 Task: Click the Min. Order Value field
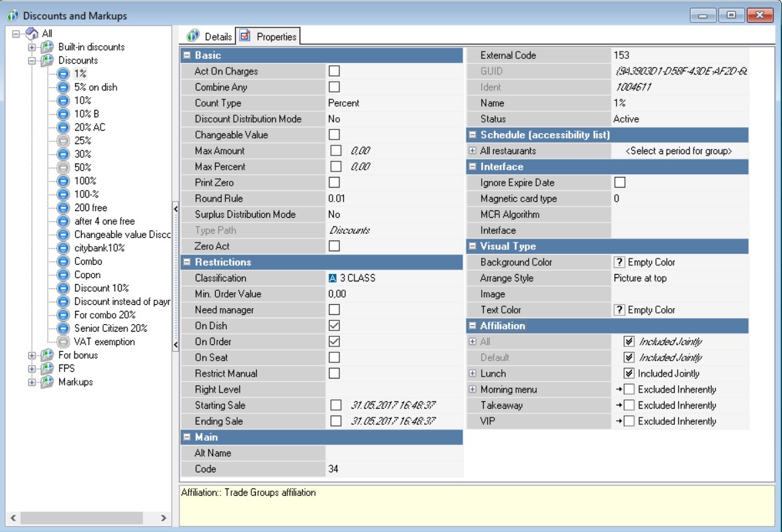[394, 294]
